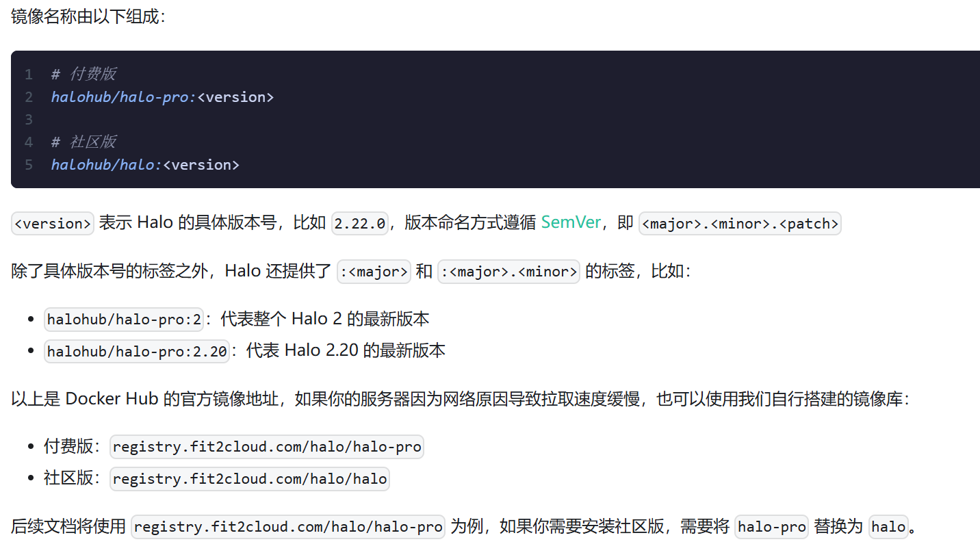Click the 社区版 registry.fit2cloud.com/halo/halo address

(x=250, y=479)
